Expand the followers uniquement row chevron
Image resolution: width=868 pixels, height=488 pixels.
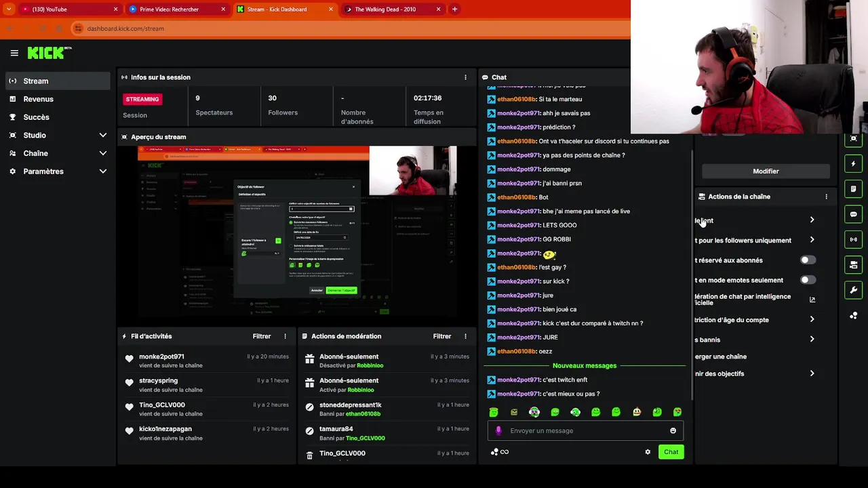click(x=812, y=240)
